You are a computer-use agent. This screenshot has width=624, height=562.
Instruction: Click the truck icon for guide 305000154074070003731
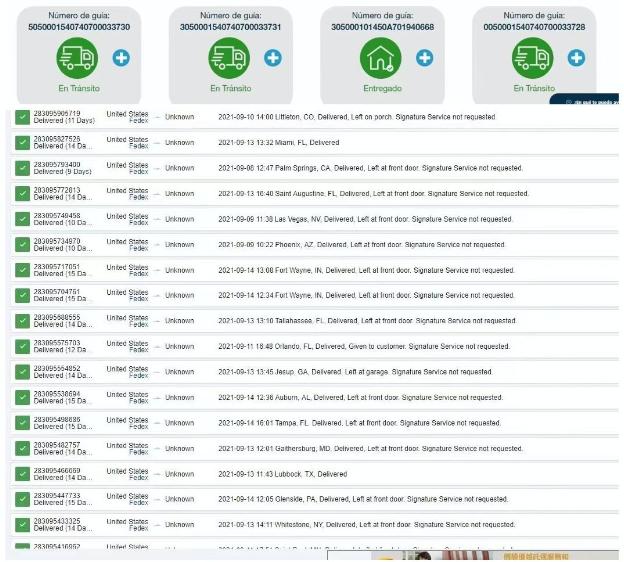[229, 58]
